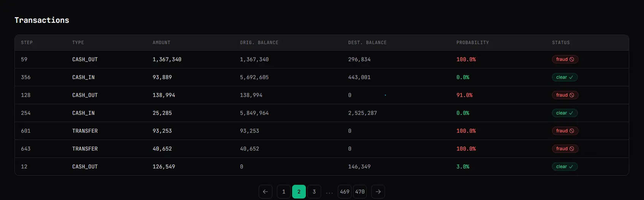Click step value 643
This screenshot has height=200, width=644.
25,149
